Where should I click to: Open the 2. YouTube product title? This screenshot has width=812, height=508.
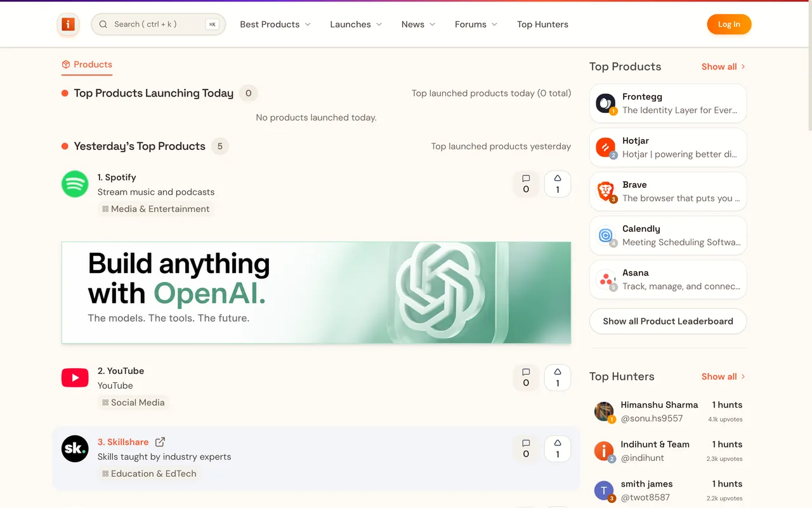click(121, 371)
